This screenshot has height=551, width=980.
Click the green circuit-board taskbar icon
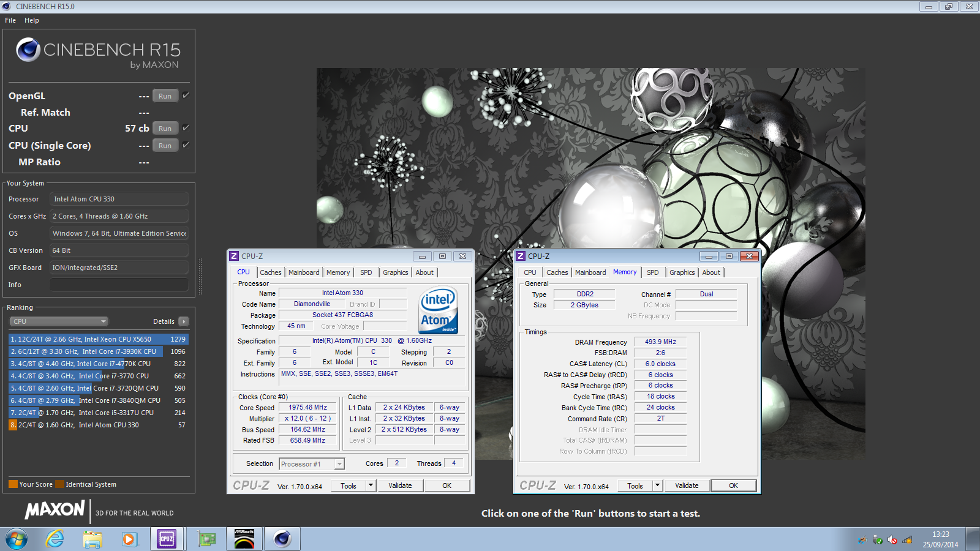click(x=207, y=539)
